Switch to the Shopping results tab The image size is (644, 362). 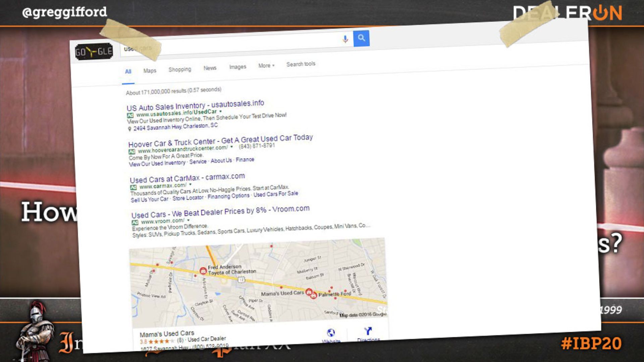pos(180,69)
